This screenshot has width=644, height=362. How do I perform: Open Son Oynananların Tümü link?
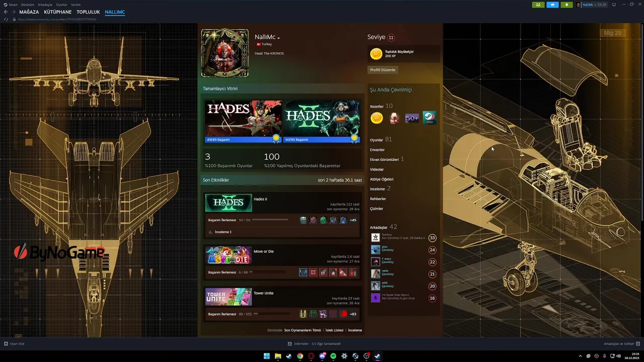click(302, 330)
